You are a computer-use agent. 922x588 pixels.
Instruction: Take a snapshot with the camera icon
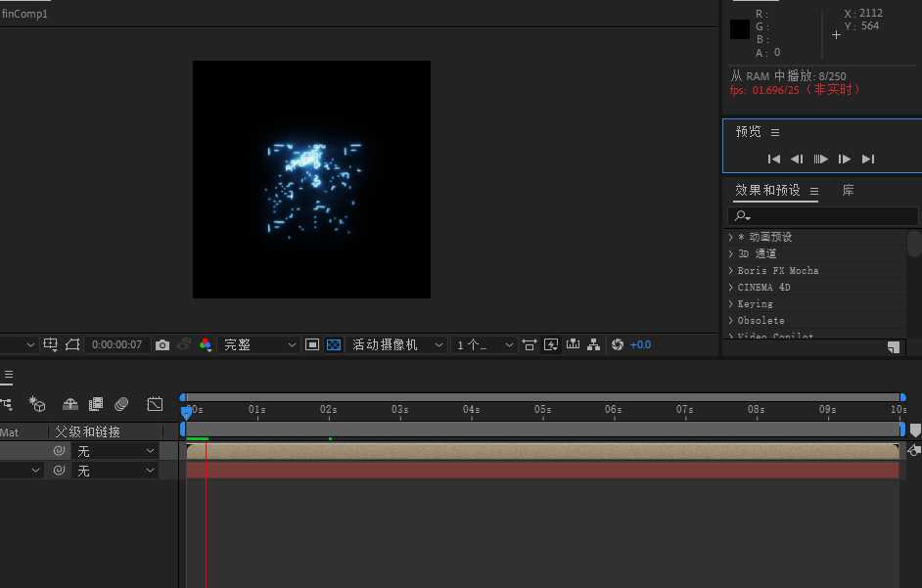(x=162, y=345)
